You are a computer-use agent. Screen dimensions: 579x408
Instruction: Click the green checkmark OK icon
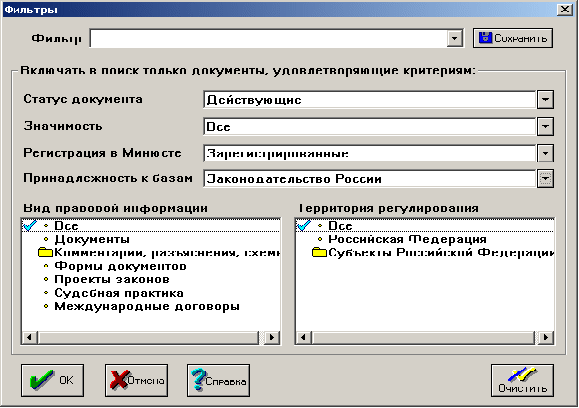[x=42, y=380]
